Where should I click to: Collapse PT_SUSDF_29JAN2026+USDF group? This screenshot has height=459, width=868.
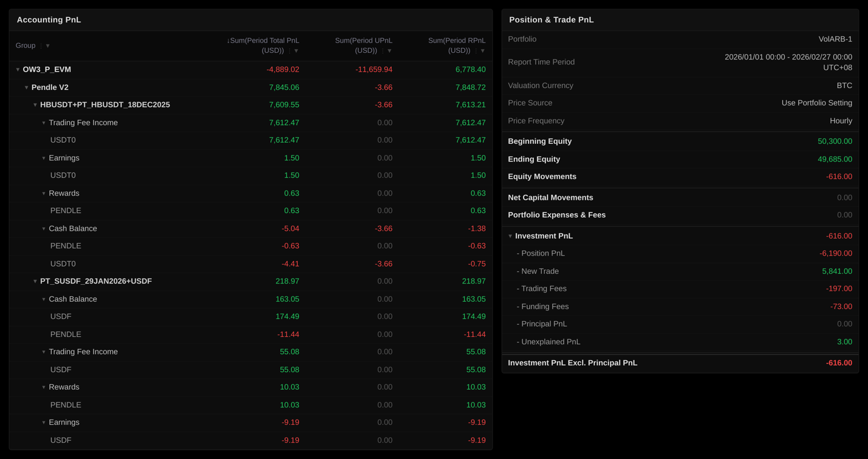(x=35, y=282)
